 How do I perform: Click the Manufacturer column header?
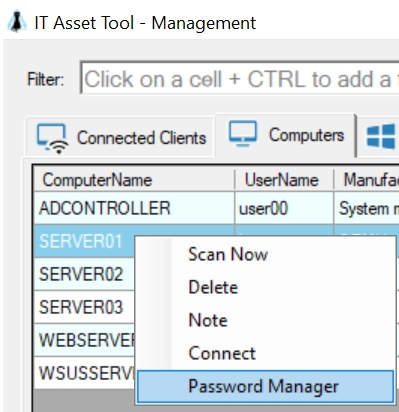click(366, 180)
